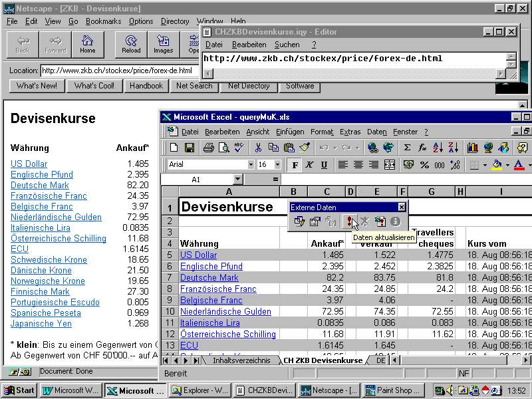The width and height of the screenshot is (532, 399).
Task: Click Windows Start button
Action: click(x=20, y=390)
